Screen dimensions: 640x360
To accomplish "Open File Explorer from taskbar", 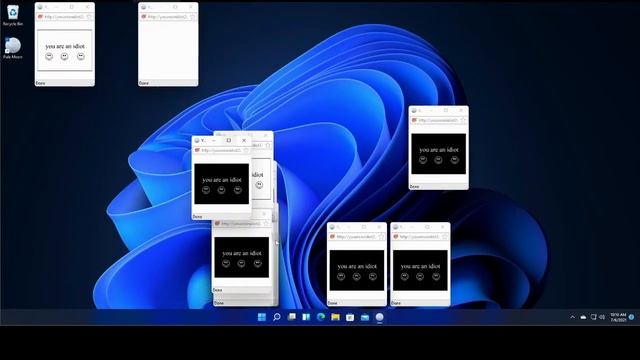I will click(336, 317).
